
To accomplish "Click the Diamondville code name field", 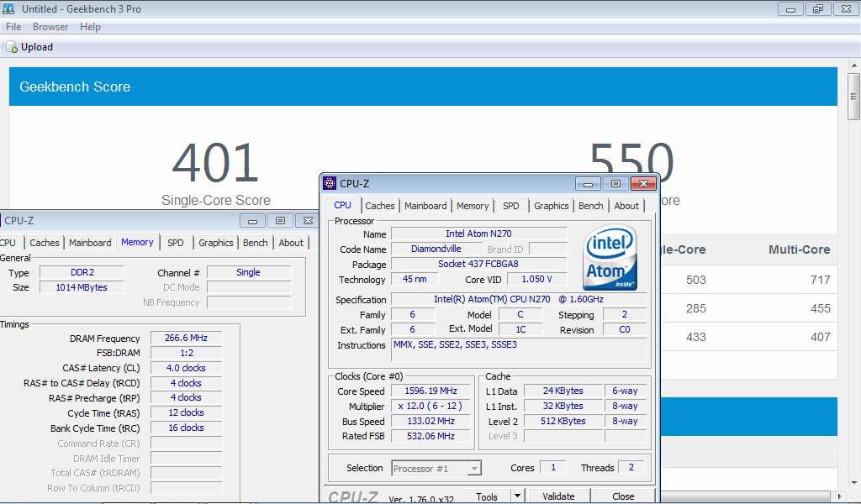I will 436,249.
